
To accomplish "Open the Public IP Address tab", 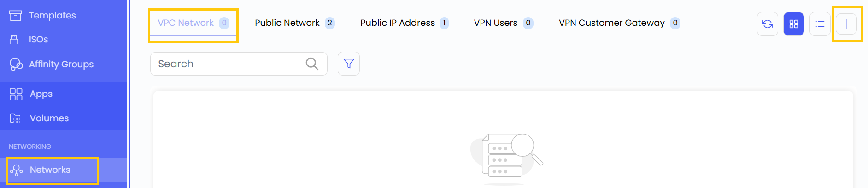I will pyautogui.click(x=397, y=23).
